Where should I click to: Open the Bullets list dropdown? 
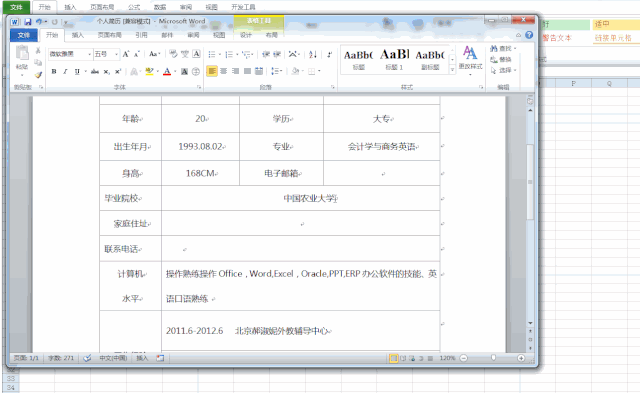[x=220, y=54]
